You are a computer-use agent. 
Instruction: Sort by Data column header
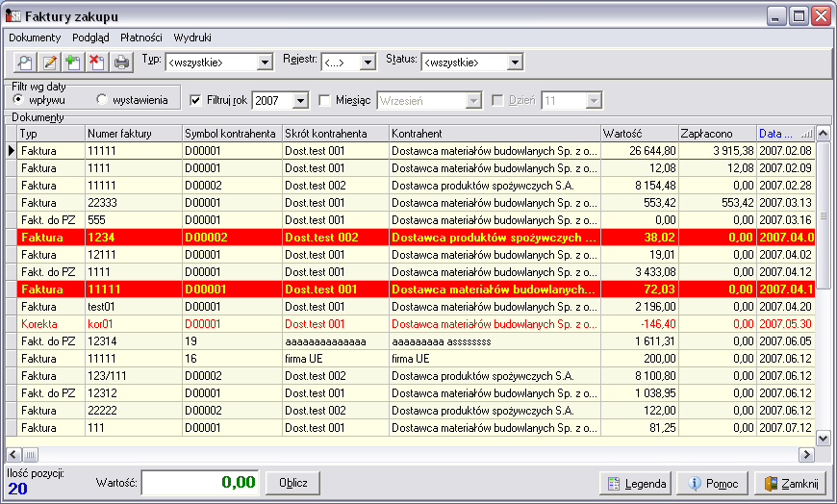point(786,134)
